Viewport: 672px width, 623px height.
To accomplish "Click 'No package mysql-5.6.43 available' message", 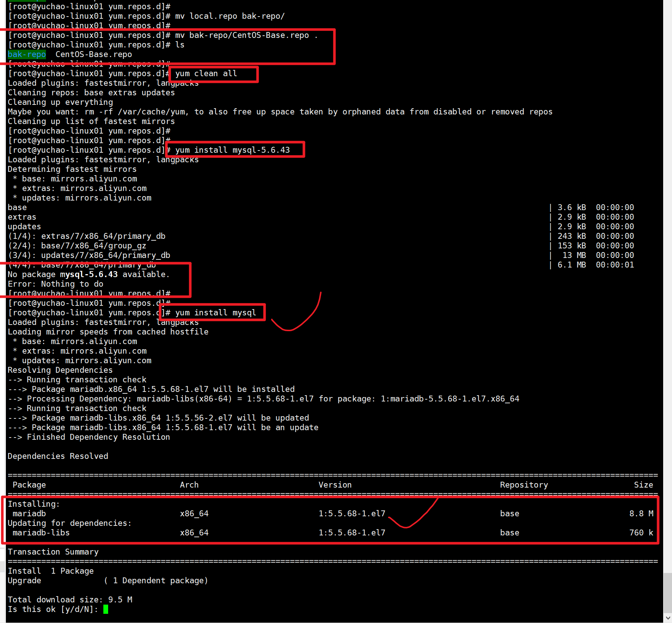I will (x=89, y=275).
